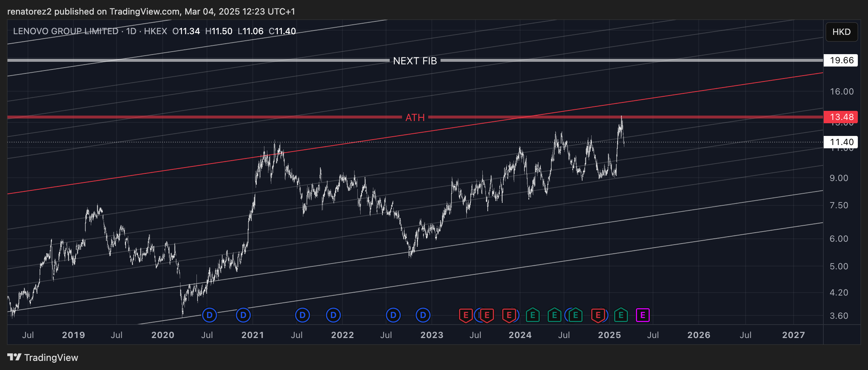Click the dividend D marker near Jul 2021
The height and width of the screenshot is (370, 868).
[x=303, y=315]
